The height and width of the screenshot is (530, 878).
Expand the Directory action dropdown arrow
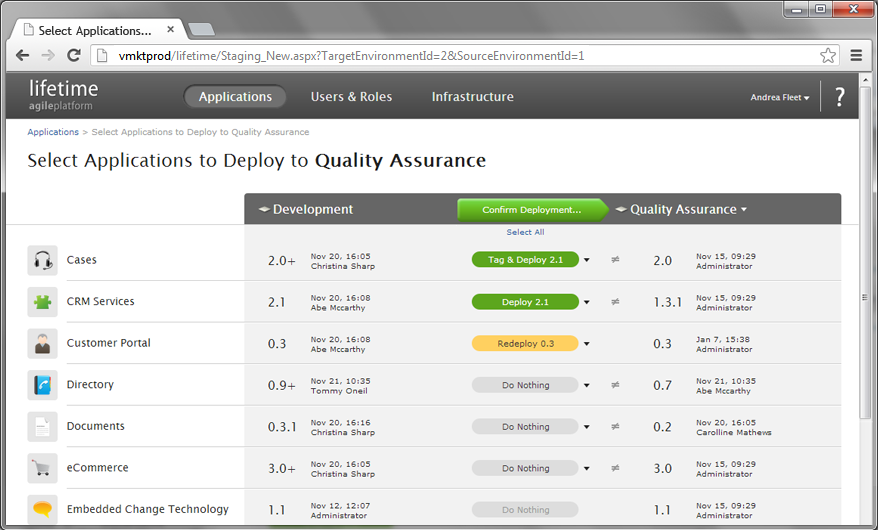587,385
